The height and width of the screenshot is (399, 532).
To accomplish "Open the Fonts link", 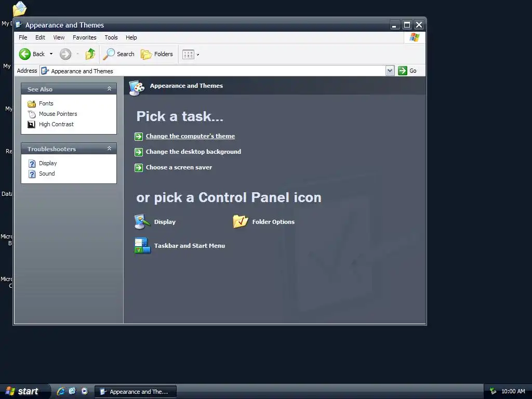I will 46,103.
